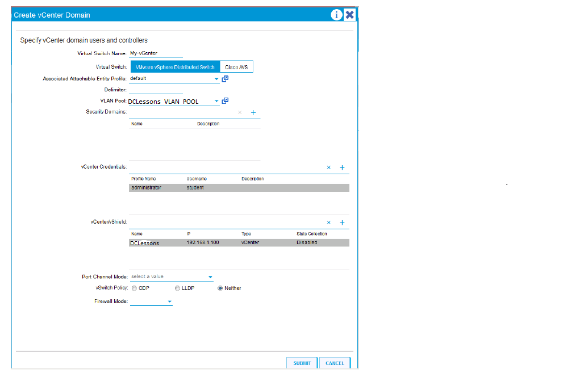Click the student username cell
The image size is (588, 374).
coord(195,188)
